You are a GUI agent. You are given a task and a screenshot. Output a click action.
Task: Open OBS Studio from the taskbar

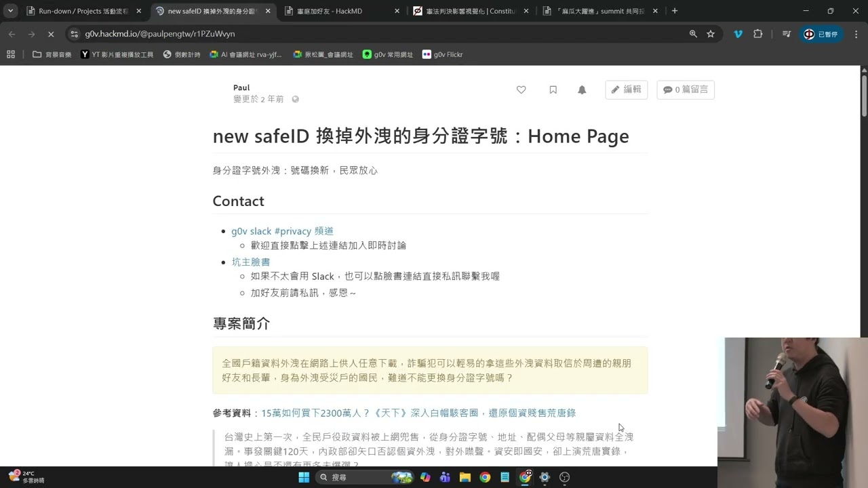(x=564, y=477)
